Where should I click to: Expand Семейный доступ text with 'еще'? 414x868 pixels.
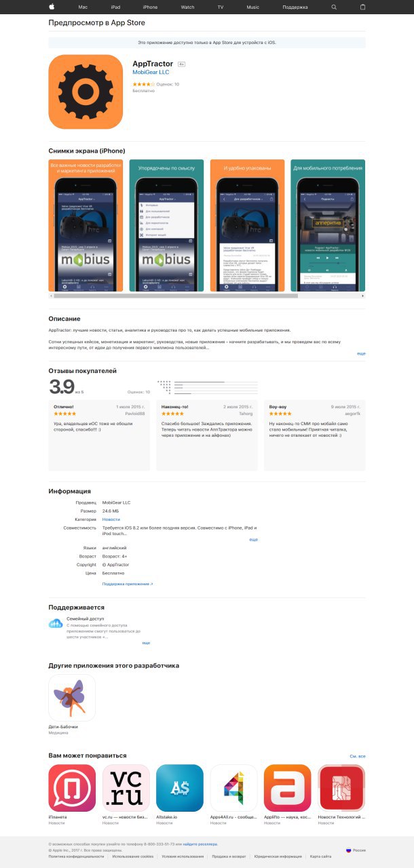tap(146, 642)
